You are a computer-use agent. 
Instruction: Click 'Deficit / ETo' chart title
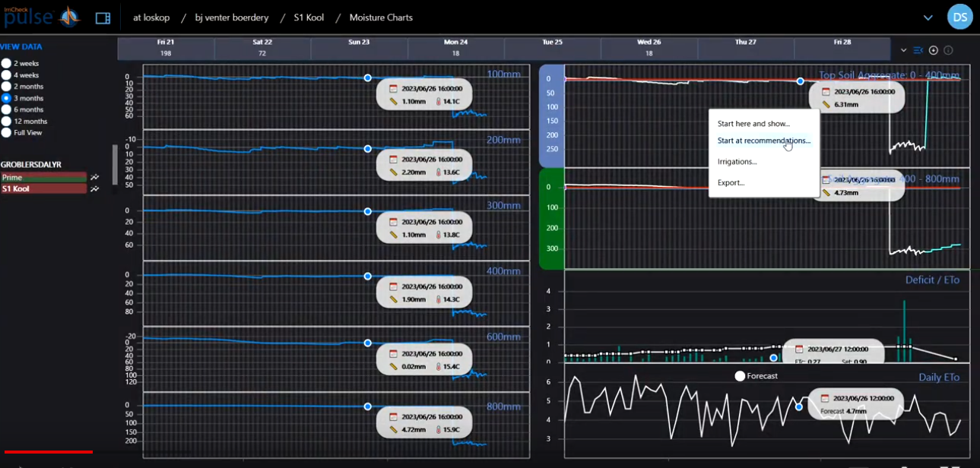point(932,280)
